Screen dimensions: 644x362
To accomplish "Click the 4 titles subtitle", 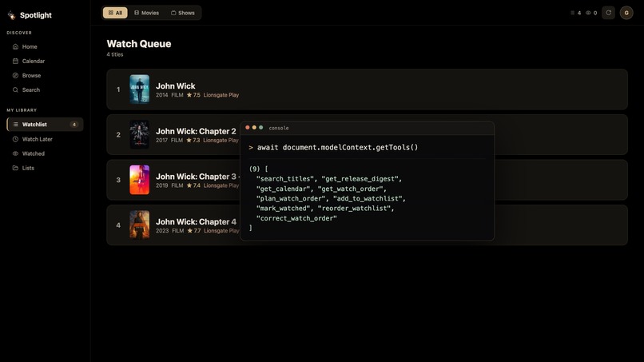I will click(x=115, y=54).
